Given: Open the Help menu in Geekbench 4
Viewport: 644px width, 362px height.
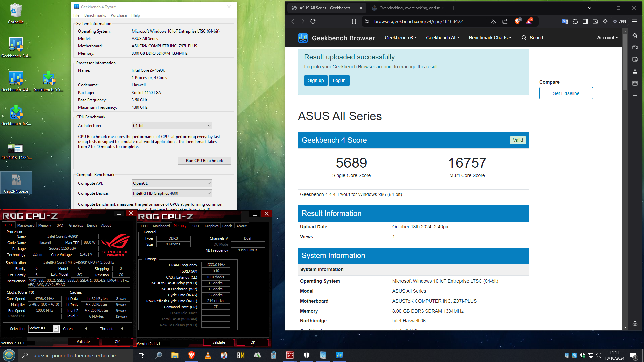Looking at the screenshot, I should [x=136, y=15].
